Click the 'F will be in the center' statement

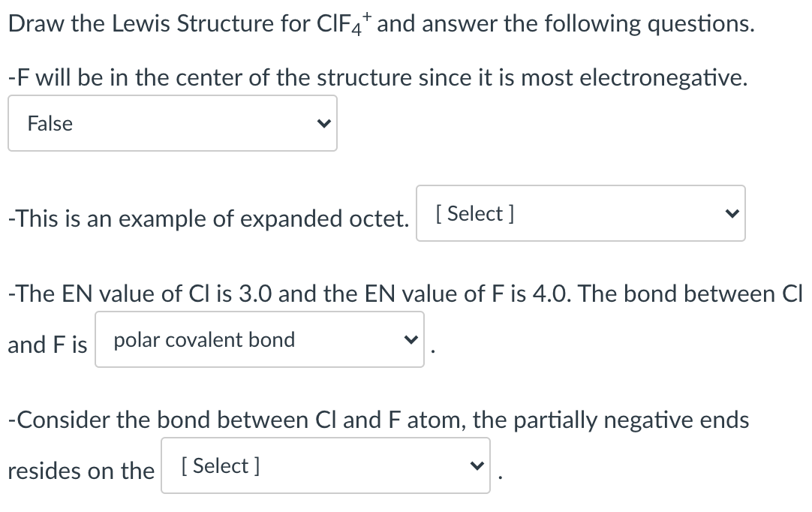tap(377, 78)
